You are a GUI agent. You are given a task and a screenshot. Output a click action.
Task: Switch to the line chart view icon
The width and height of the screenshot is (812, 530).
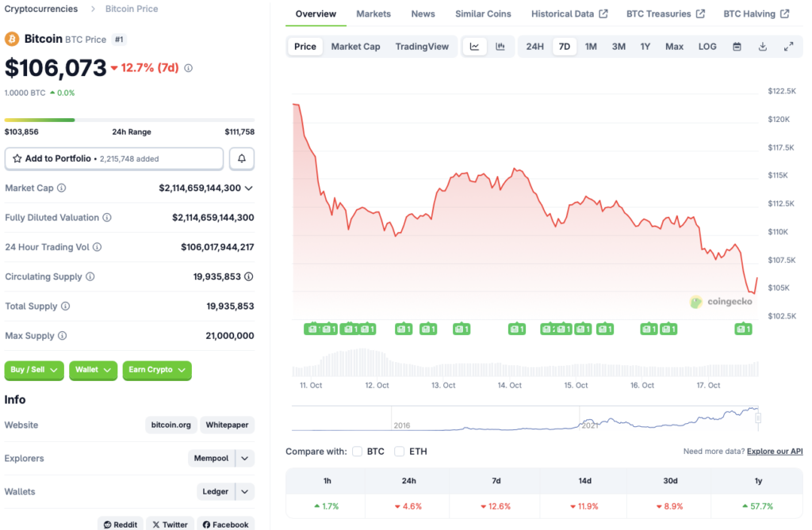point(474,47)
